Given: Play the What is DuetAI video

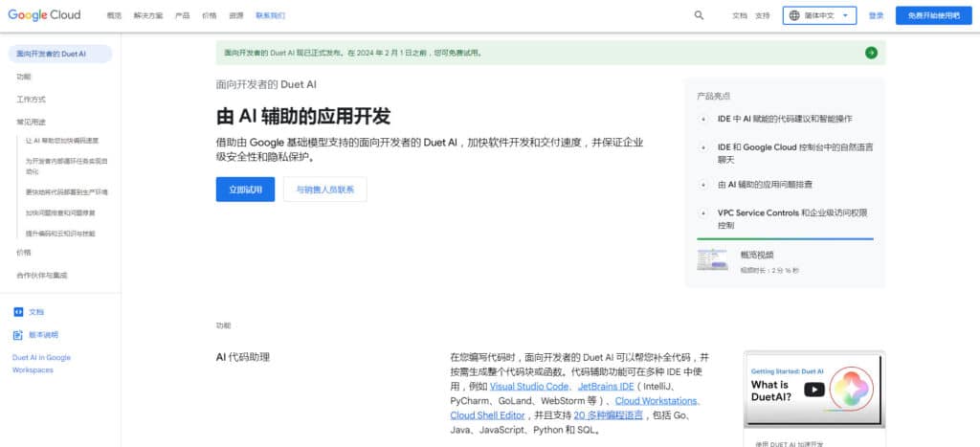Looking at the screenshot, I should [813, 391].
